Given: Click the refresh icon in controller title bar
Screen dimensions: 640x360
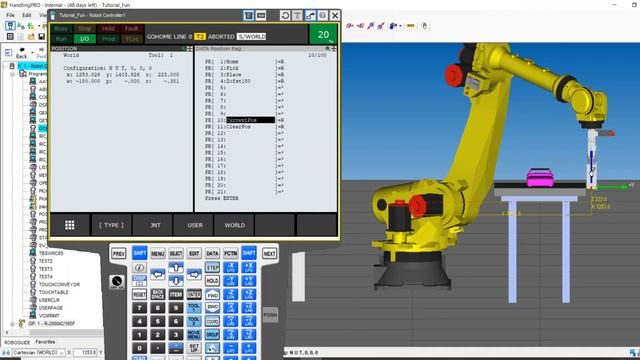Looking at the screenshot, I should click(285, 16).
